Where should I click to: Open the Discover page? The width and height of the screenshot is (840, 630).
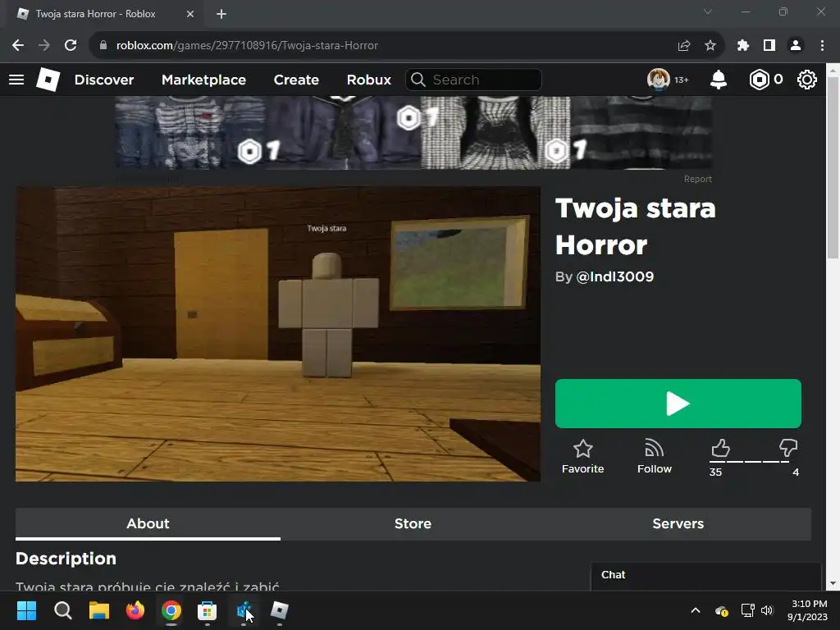(x=104, y=80)
